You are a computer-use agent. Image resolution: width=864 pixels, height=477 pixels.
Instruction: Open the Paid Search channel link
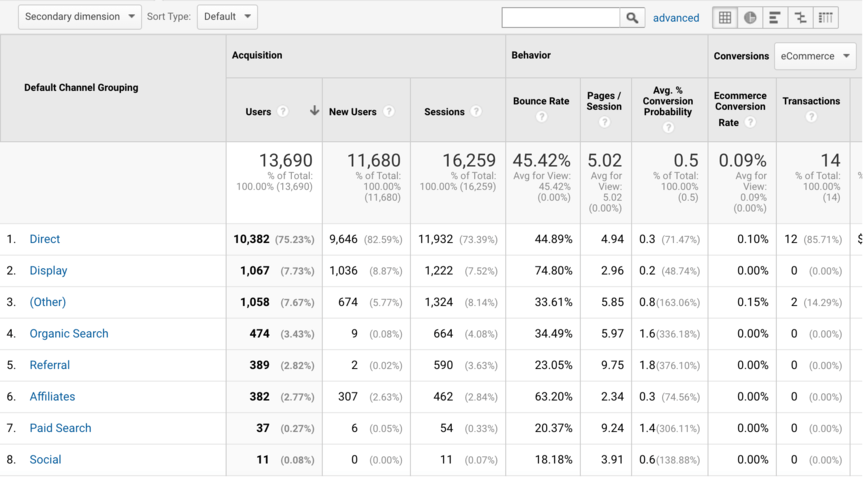click(60, 428)
